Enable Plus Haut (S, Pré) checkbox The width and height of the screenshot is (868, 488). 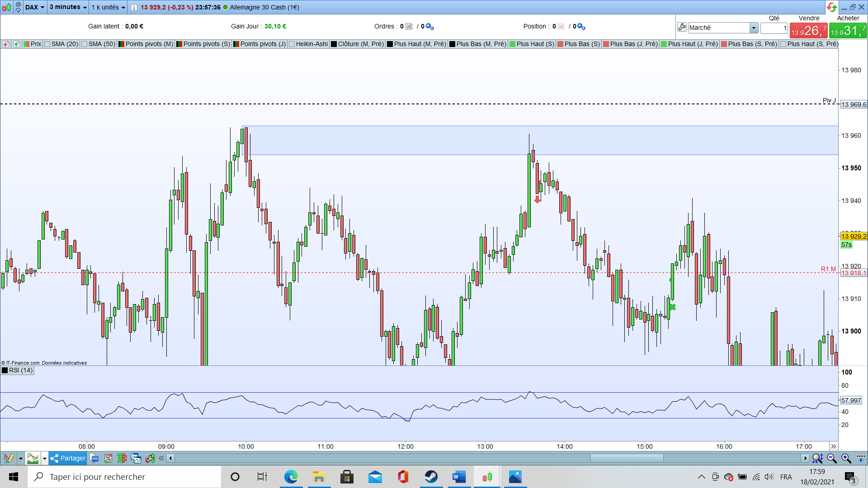click(783, 44)
